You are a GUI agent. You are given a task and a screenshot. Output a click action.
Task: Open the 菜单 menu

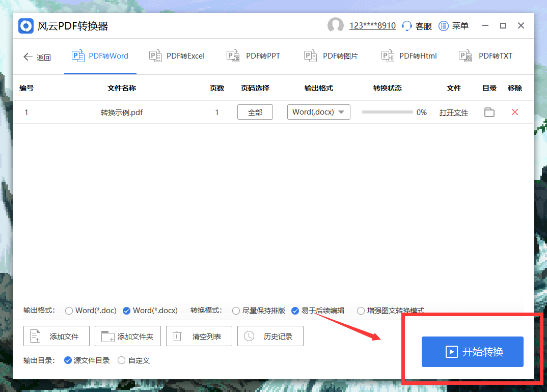453,26
